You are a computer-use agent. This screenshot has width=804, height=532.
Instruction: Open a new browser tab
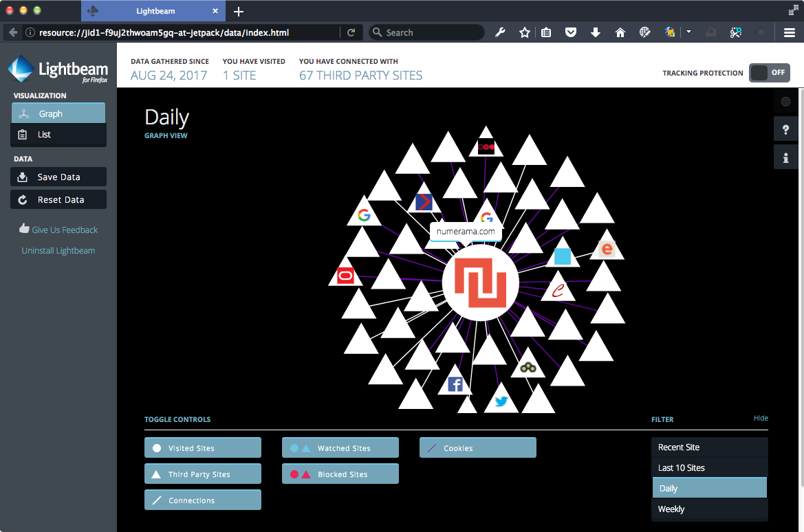coord(239,11)
